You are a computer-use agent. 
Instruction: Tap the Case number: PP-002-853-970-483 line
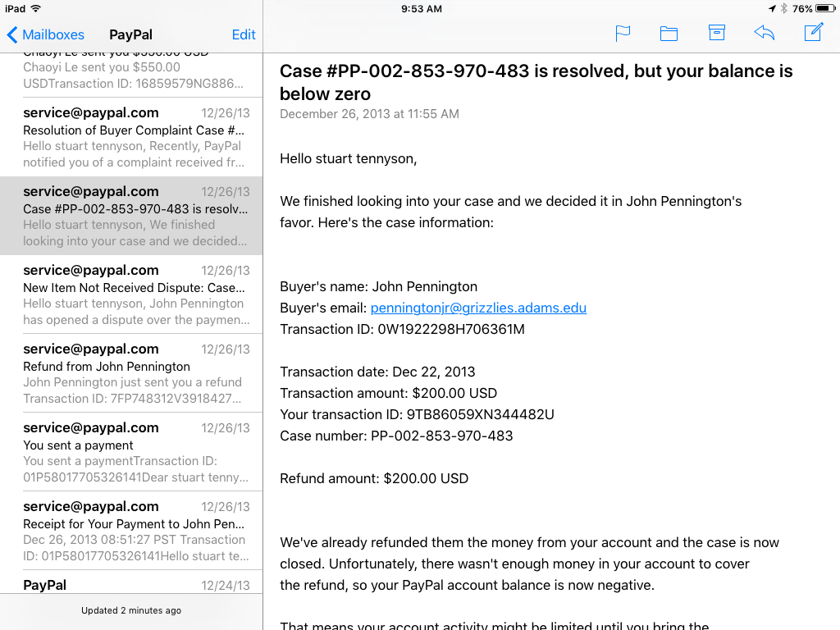coord(396,436)
